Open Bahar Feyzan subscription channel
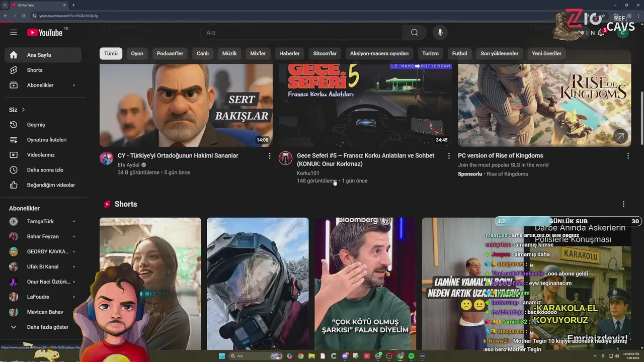The width and height of the screenshot is (644, 362). tap(43, 236)
